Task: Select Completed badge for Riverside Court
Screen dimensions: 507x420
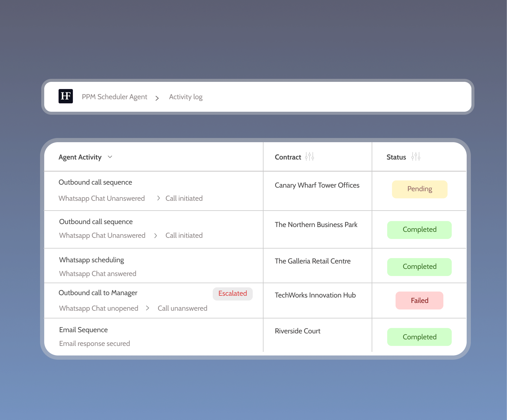Action: click(419, 337)
